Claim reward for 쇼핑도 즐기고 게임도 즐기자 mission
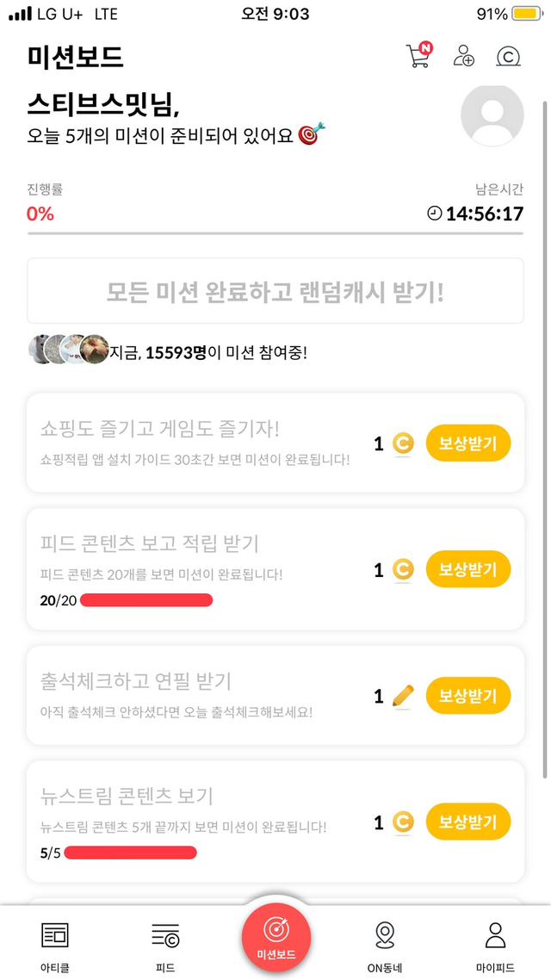This screenshot has height=980, width=551. (467, 443)
